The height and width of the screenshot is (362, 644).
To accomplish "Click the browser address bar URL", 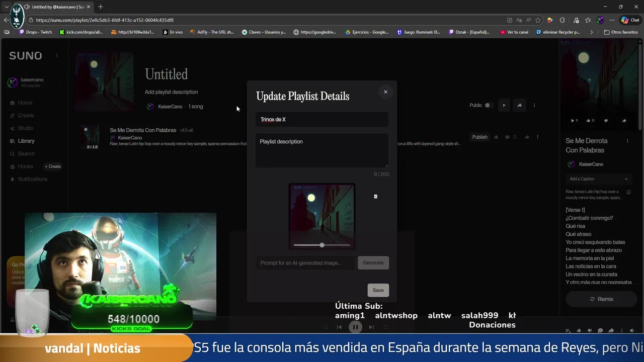I will click(x=105, y=20).
